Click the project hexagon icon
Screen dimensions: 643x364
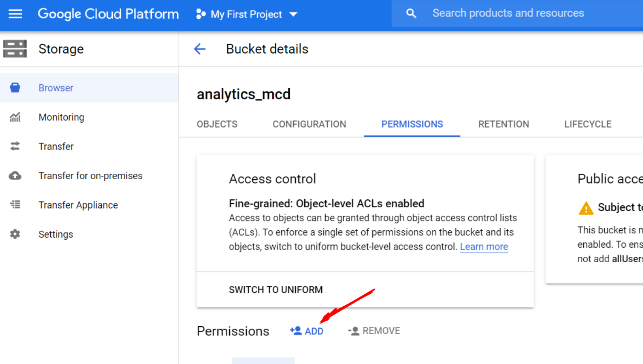click(201, 14)
